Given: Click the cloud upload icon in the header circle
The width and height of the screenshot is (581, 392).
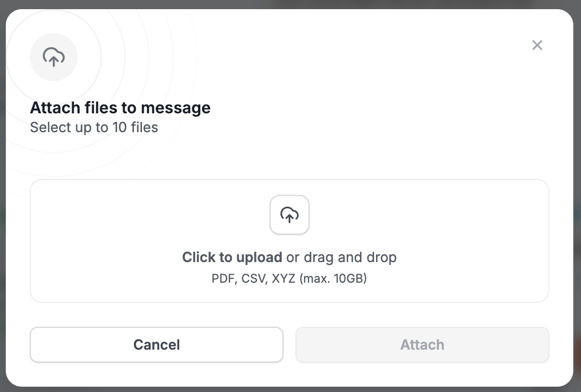Looking at the screenshot, I should point(54,57).
